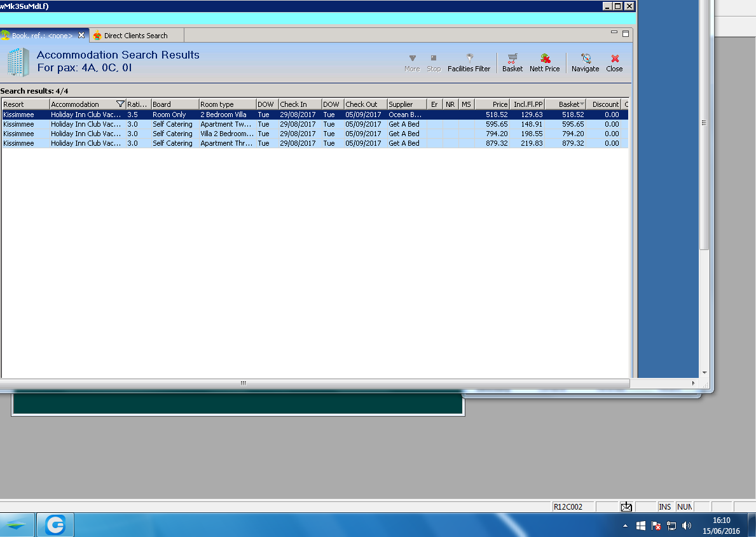The width and height of the screenshot is (756, 537).
Task: Close the Book. ref. <none> tab
Action: pyautogui.click(x=81, y=35)
